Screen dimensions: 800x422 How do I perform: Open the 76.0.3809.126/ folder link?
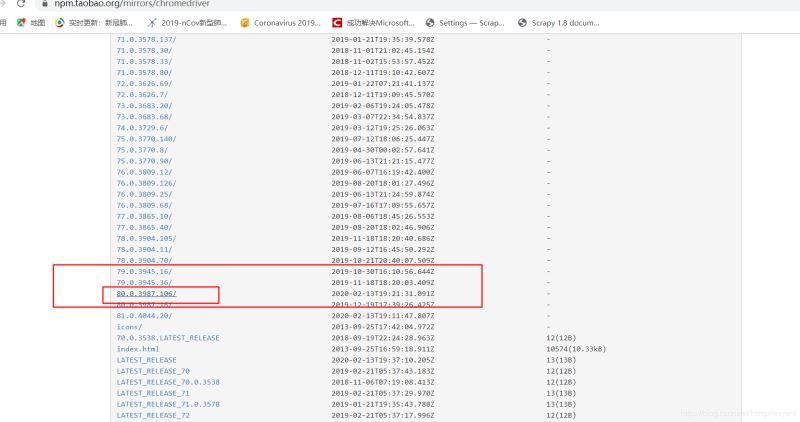pyautogui.click(x=146, y=183)
